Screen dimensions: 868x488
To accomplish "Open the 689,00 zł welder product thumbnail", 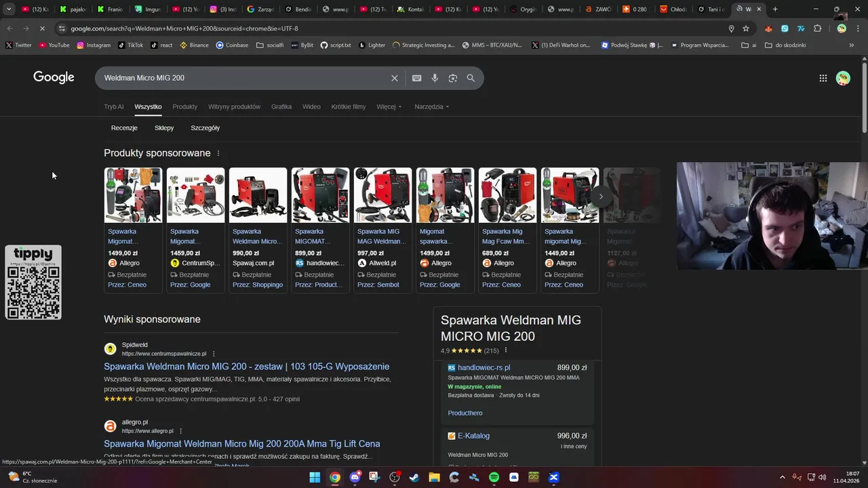I will click(508, 195).
